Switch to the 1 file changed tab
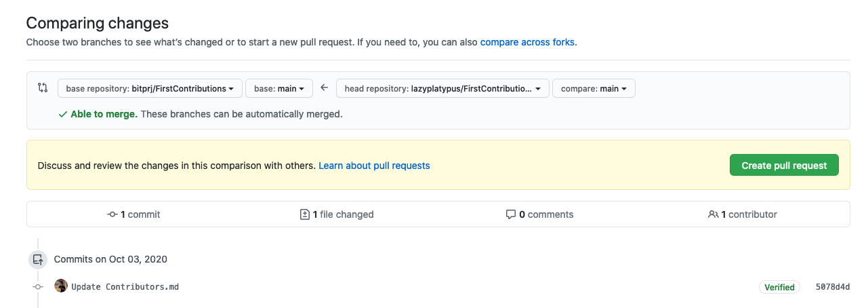The width and height of the screenshot is (868, 308). coord(337,214)
